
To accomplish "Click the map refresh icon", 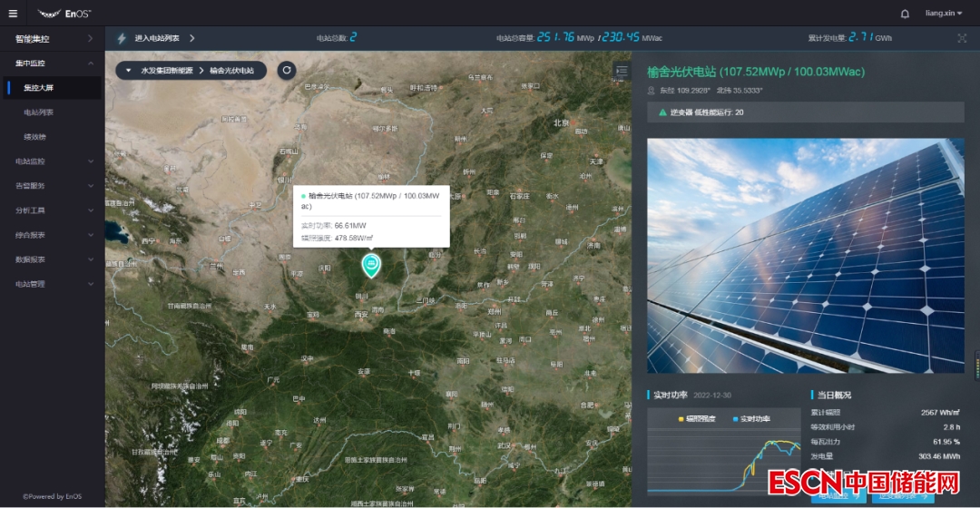I will click(x=287, y=70).
